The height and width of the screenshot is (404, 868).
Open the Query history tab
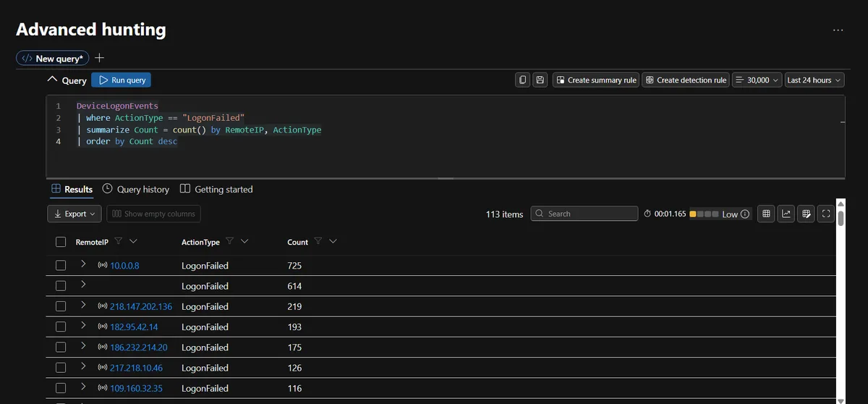point(136,189)
